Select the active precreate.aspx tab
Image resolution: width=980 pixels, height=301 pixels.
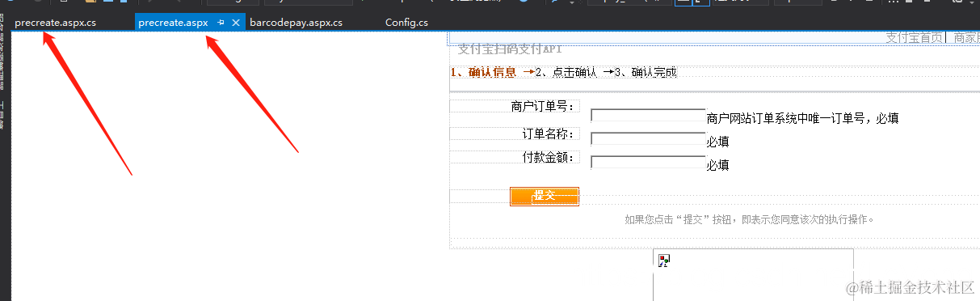pyautogui.click(x=173, y=23)
